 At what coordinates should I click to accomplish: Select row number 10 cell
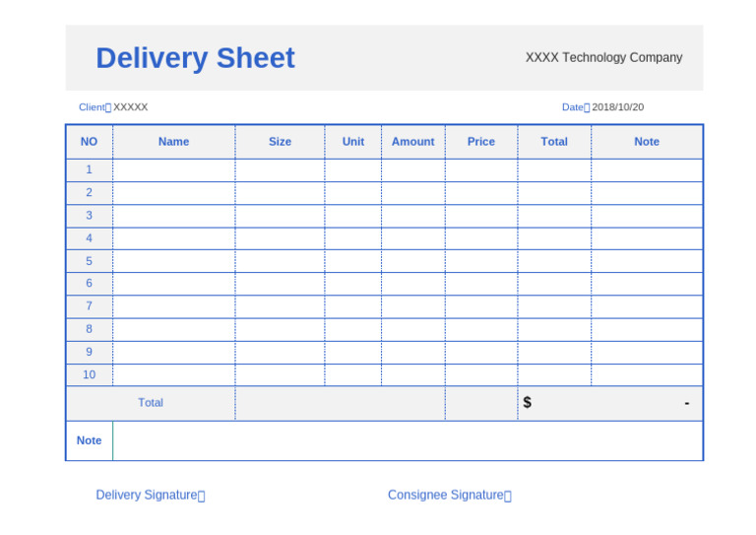click(90, 374)
